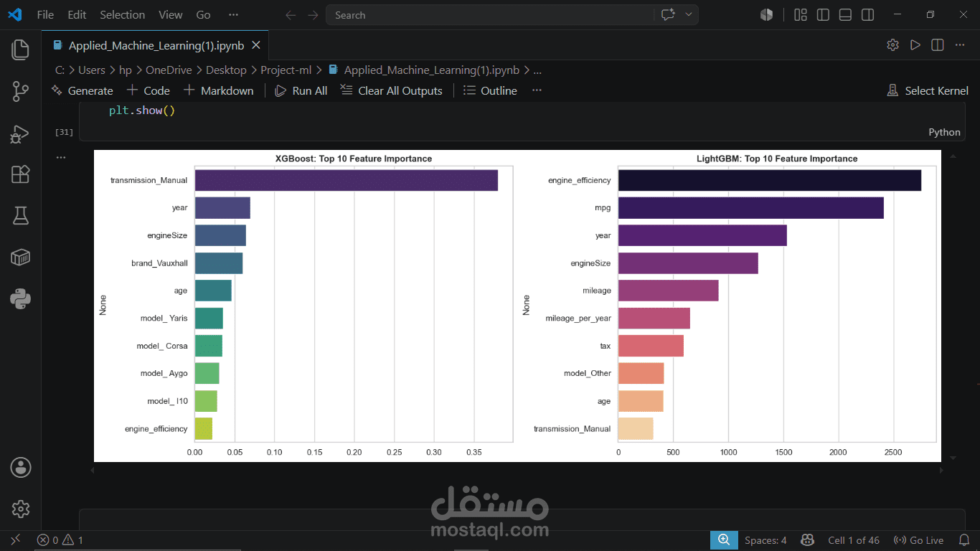Open the File menu
Viewport: 980px width, 551px height.
pos(45,14)
